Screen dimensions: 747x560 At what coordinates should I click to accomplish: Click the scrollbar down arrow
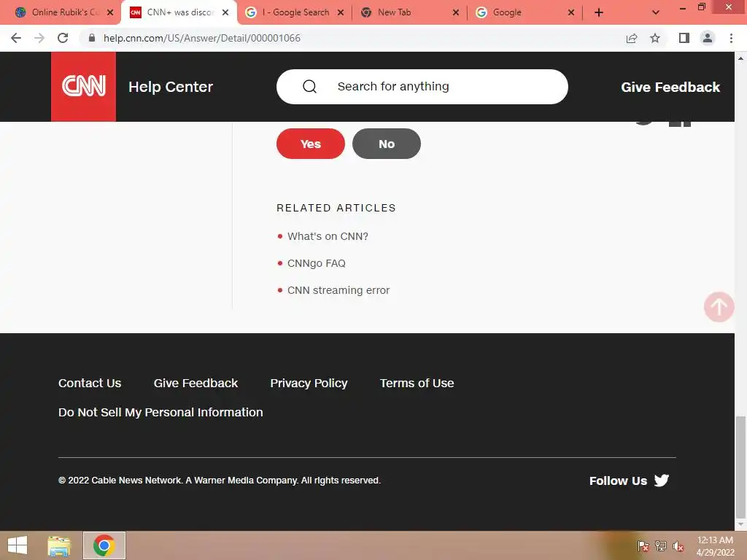[740, 524]
